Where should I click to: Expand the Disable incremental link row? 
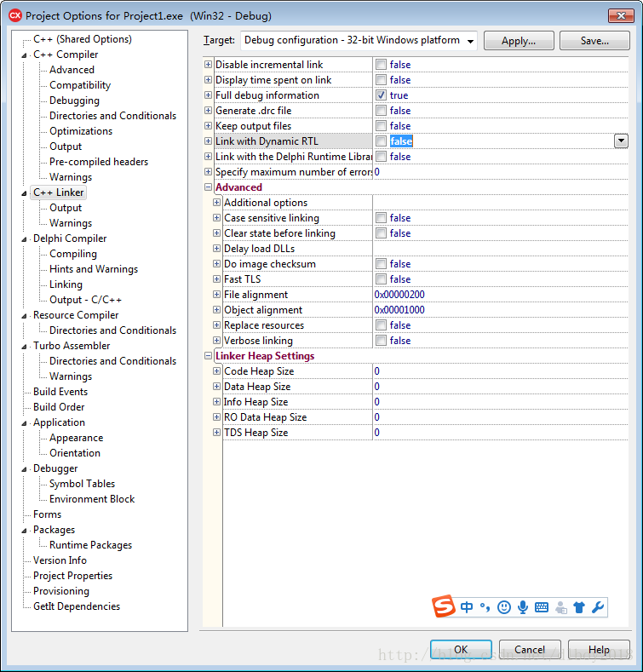[209, 64]
